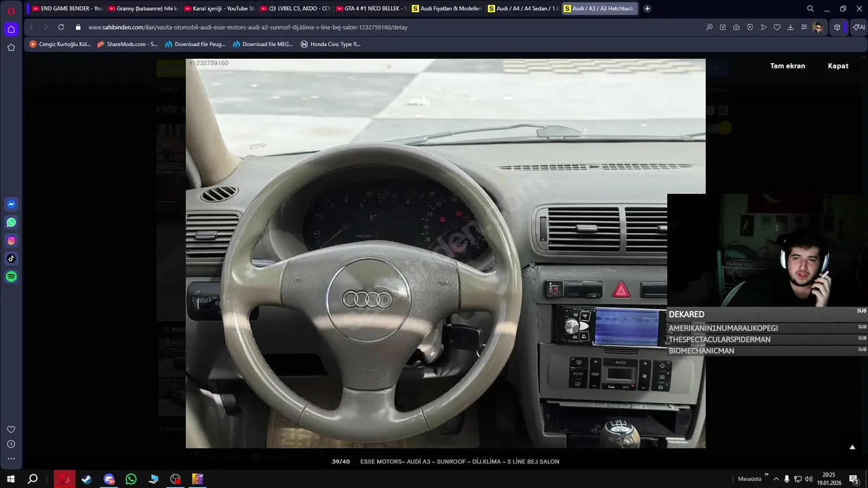Open WhatsApp from the taskbar
This screenshot has width=868, height=488.
131,479
